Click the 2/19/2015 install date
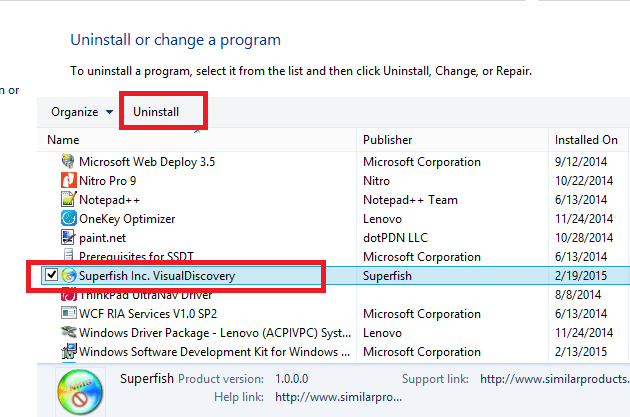 pyautogui.click(x=581, y=276)
